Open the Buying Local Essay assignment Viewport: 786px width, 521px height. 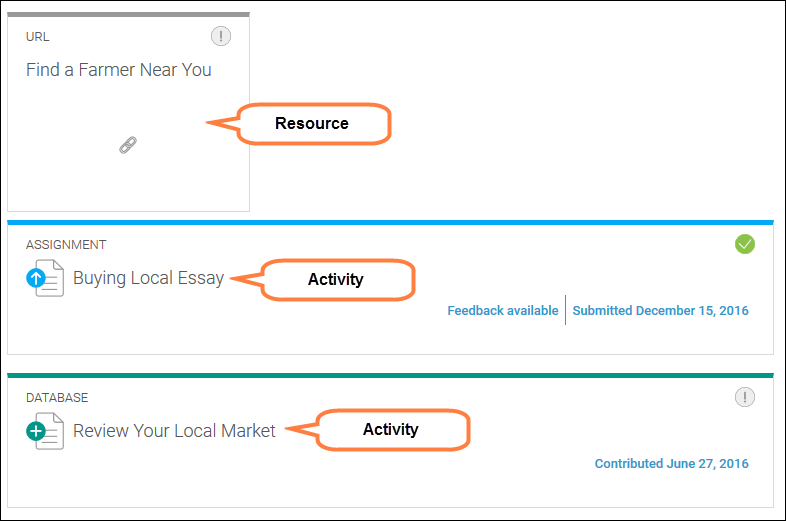(148, 278)
